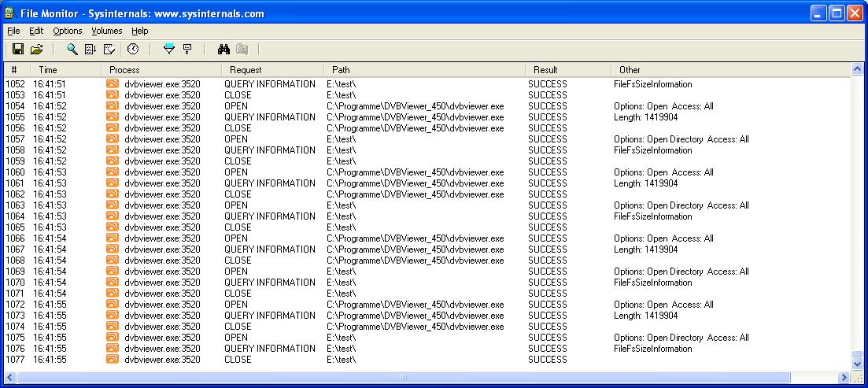The width and height of the screenshot is (868, 388).
Task: Click the Clear display eraser icon
Action: [x=109, y=50]
